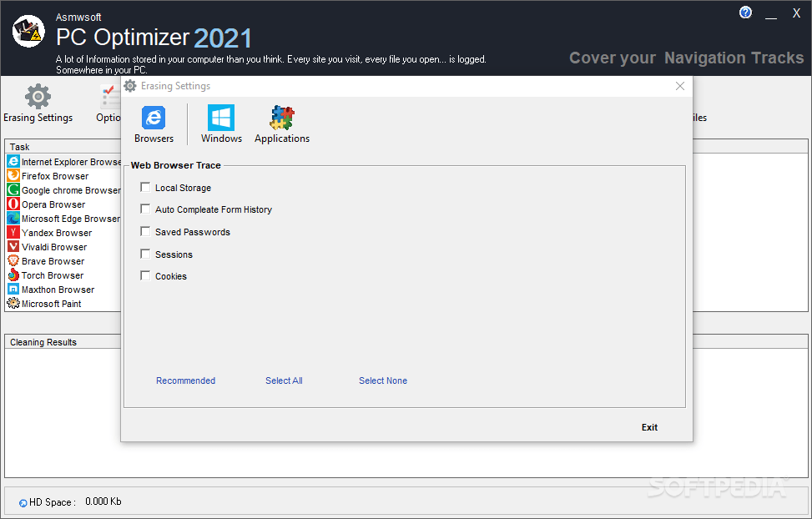Click the Opera Browser icon
This screenshot has width=812, height=519.
click(13, 204)
